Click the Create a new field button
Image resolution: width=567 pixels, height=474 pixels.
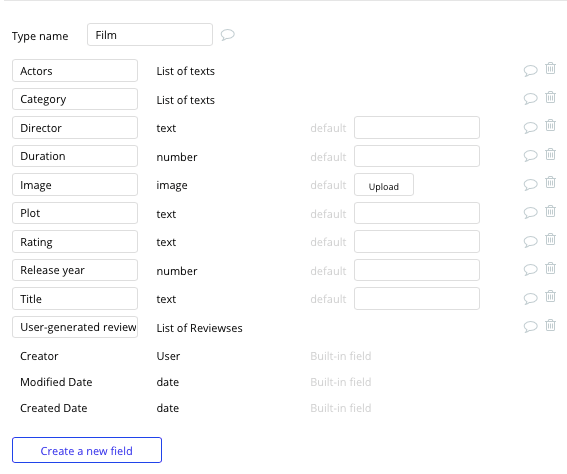(x=87, y=450)
